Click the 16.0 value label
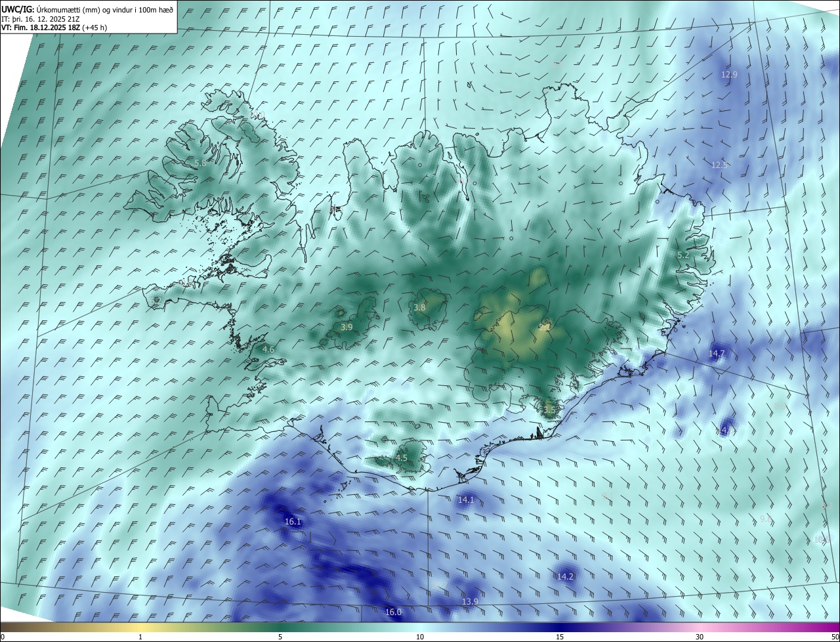This screenshot has width=840, height=642. tap(393, 612)
